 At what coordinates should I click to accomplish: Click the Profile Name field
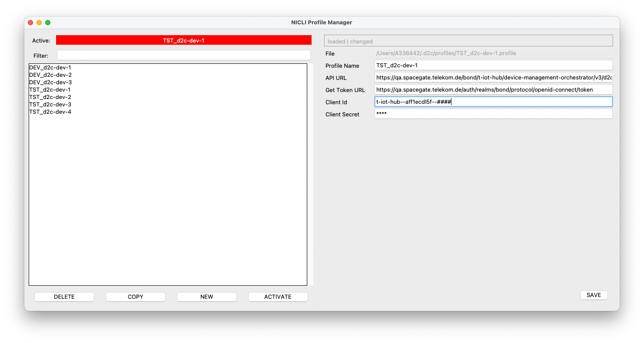point(493,65)
